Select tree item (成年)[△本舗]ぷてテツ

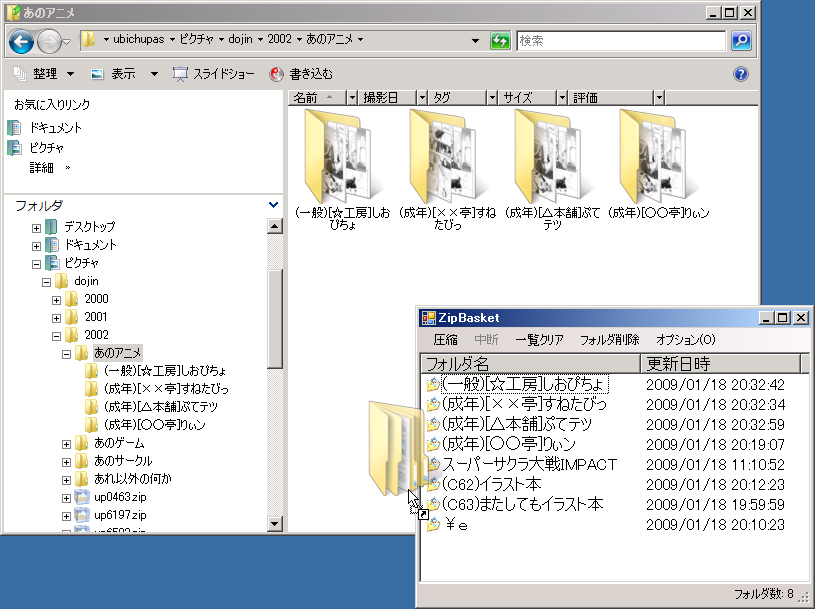[161, 406]
